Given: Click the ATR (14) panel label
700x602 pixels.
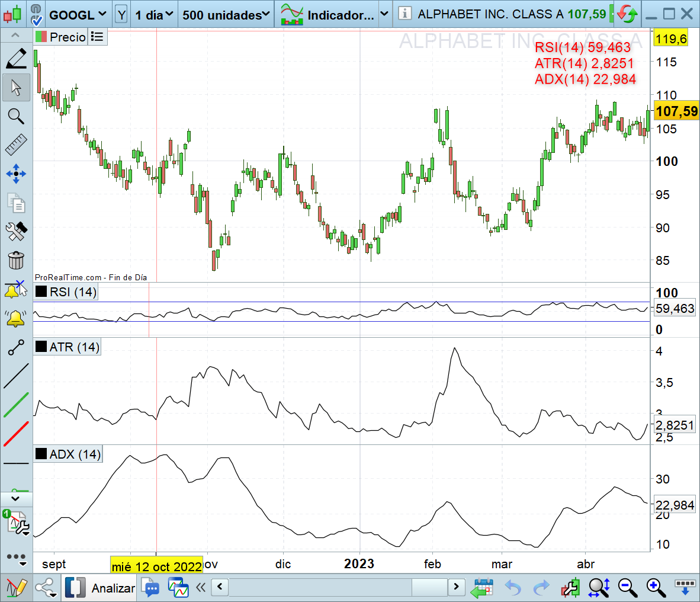Looking at the screenshot, I should coord(68,347).
